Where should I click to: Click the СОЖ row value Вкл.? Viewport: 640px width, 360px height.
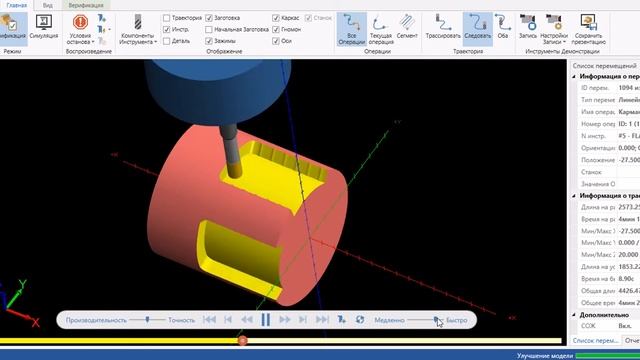624,326
